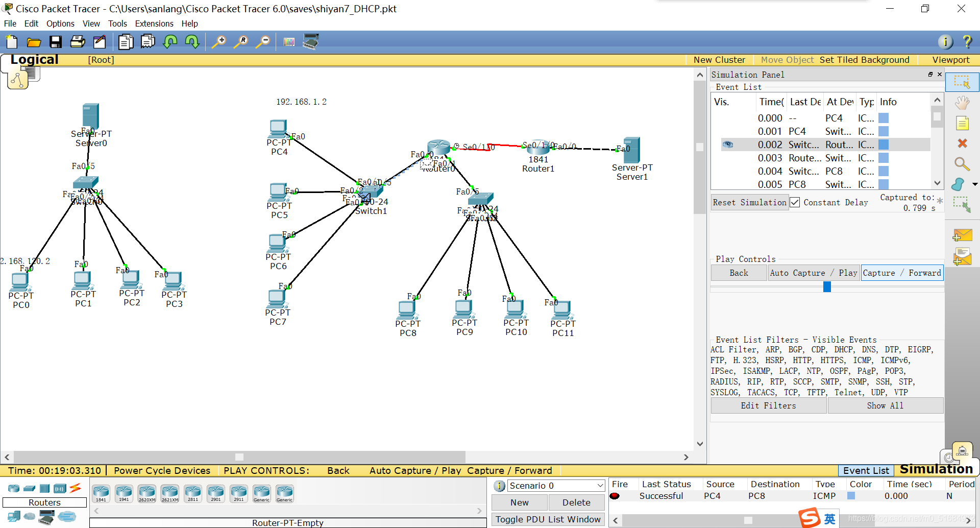Float the Simulation Panel with undock button
980x528 pixels.
coord(930,75)
